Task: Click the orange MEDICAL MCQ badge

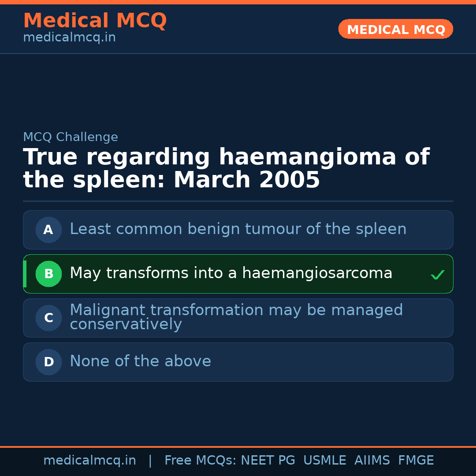Action: pyautogui.click(x=395, y=29)
